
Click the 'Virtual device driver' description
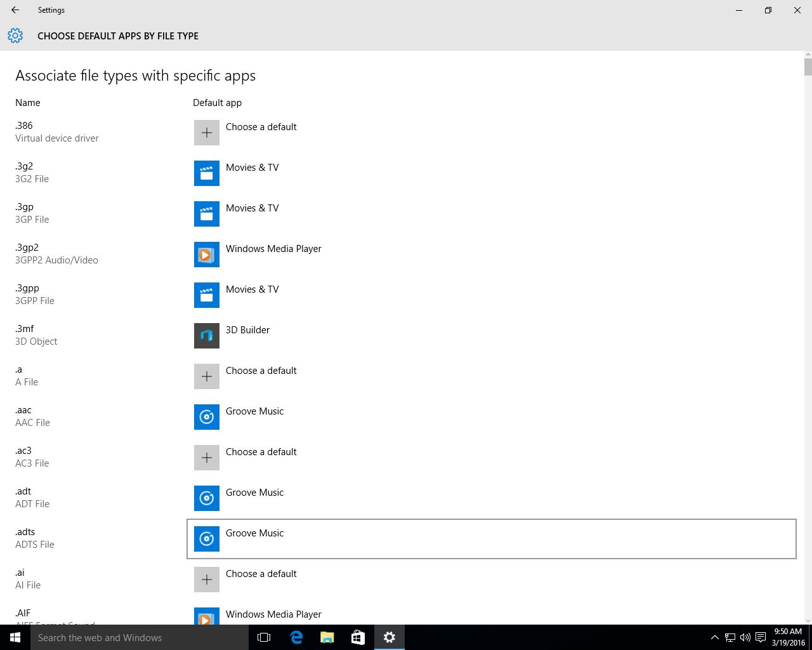click(57, 138)
